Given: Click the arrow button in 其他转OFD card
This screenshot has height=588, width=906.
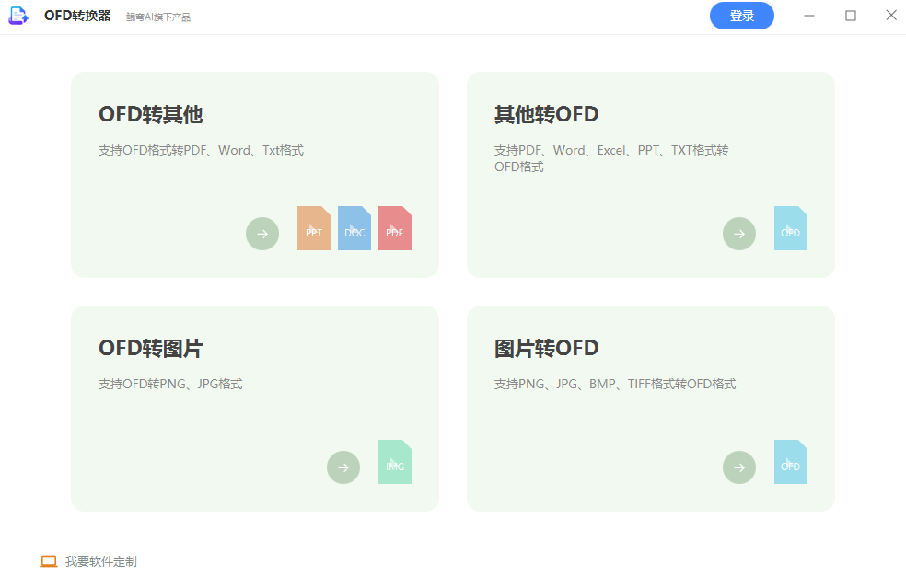Looking at the screenshot, I should (x=738, y=233).
